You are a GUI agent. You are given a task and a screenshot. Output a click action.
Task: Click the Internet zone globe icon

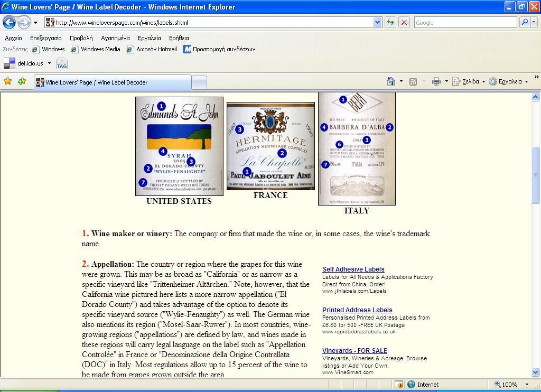[x=411, y=384]
